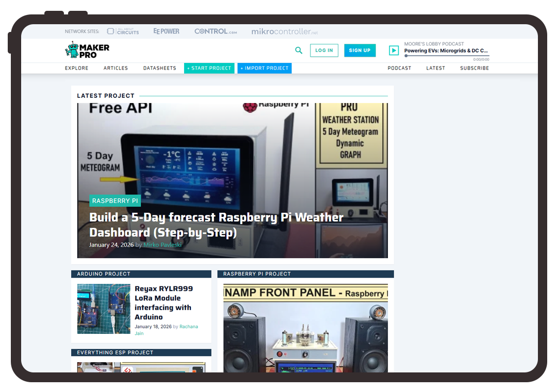This screenshot has width=557, height=392.
Task: Click the Sign Up button
Action: pos(360,50)
